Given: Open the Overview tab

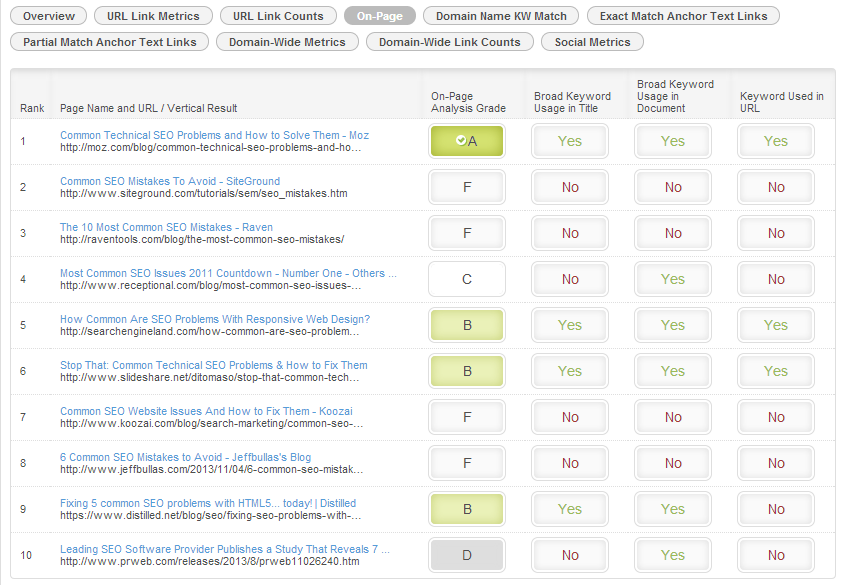Looking at the screenshot, I should click(49, 16).
